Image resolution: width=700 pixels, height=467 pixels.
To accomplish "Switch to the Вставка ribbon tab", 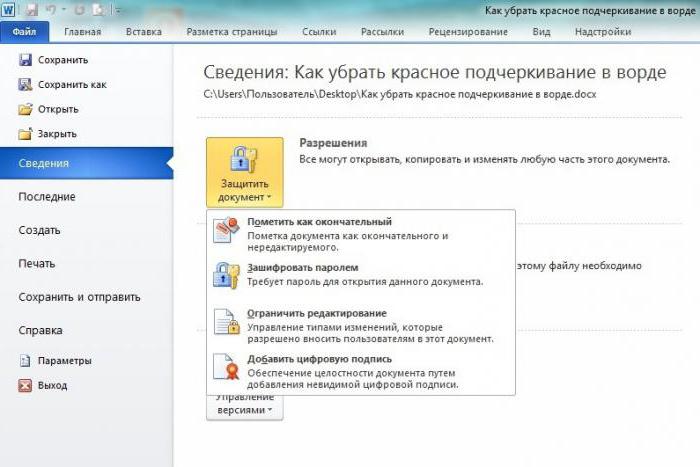I will [x=144, y=32].
